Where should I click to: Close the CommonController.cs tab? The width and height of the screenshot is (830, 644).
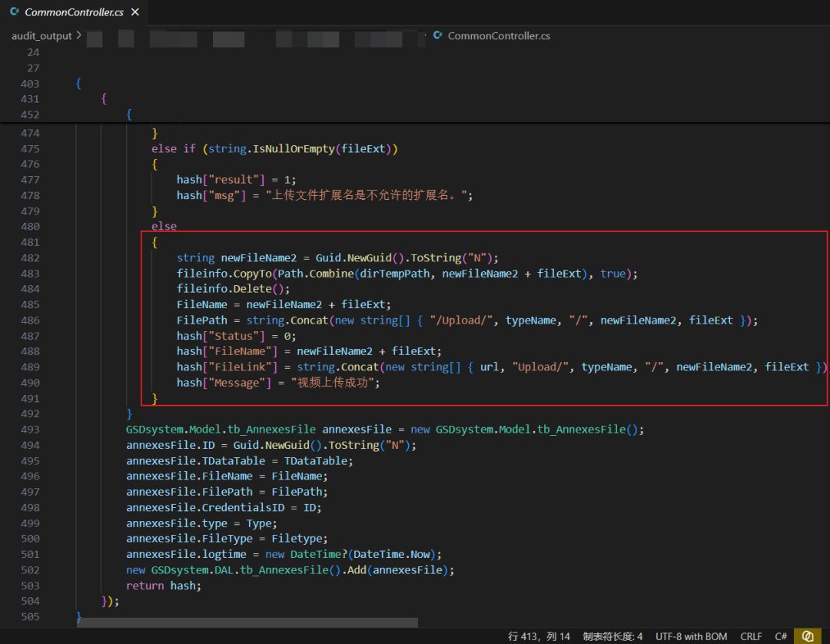tap(135, 12)
